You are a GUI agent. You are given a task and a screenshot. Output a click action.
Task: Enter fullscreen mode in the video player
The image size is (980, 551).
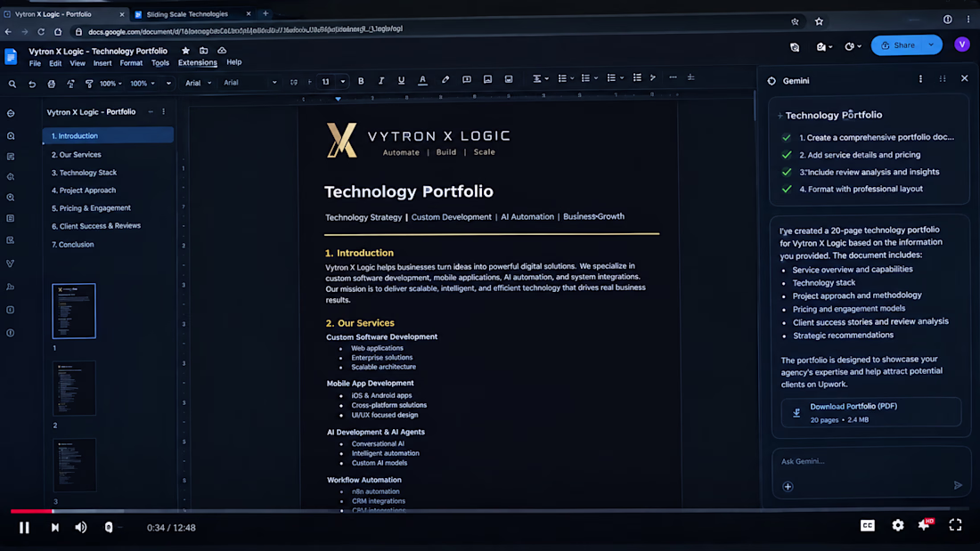(955, 526)
